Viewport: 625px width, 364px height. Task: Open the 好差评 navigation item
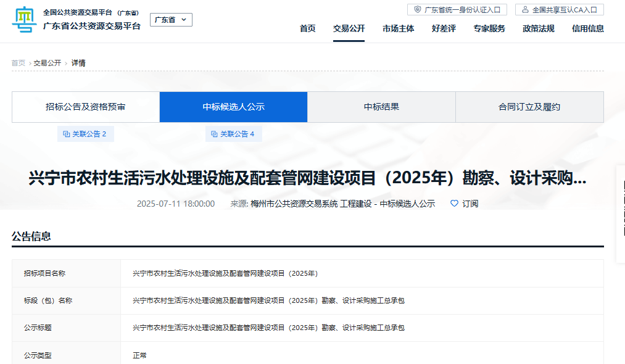(x=444, y=29)
